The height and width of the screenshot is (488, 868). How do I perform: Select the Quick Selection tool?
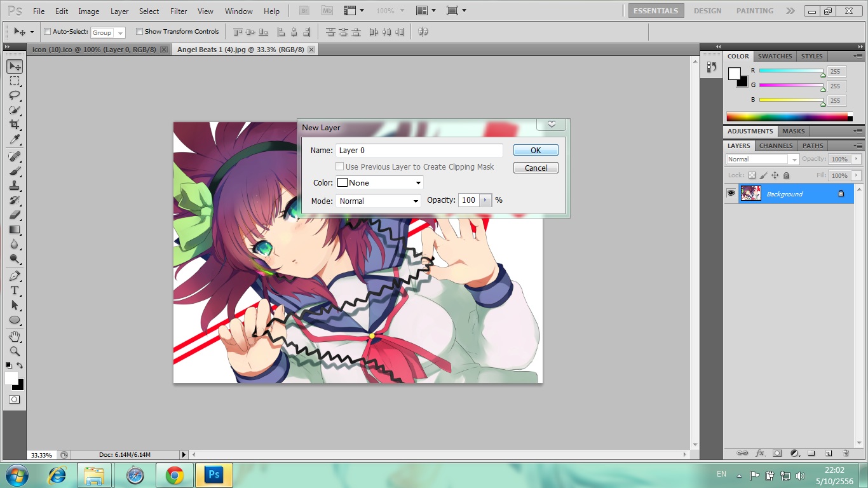15,110
